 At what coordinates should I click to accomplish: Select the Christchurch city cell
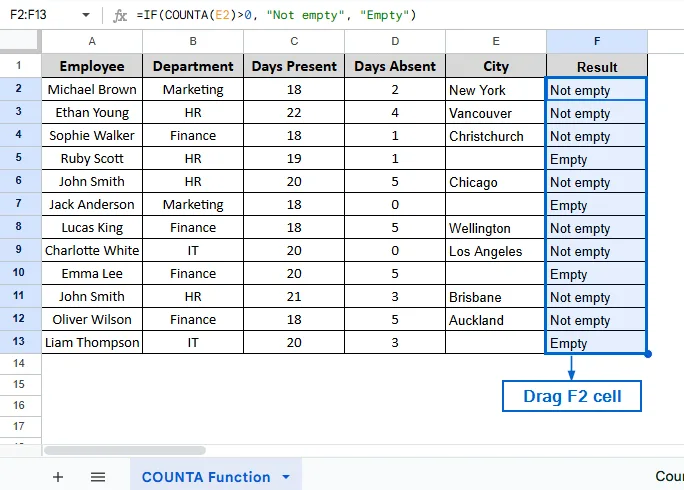pos(496,136)
